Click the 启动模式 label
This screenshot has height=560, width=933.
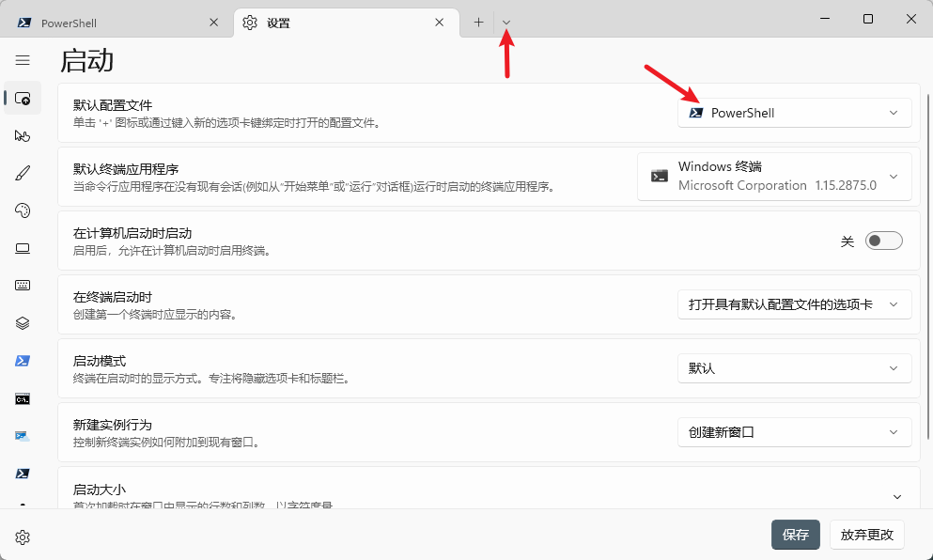coord(100,361)
